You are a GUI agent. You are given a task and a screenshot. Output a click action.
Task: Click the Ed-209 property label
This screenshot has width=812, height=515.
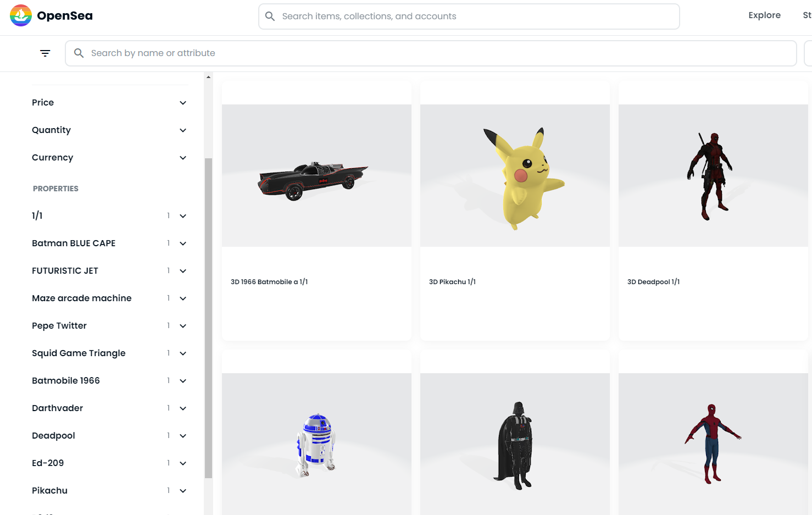click(x=48, y=463)
